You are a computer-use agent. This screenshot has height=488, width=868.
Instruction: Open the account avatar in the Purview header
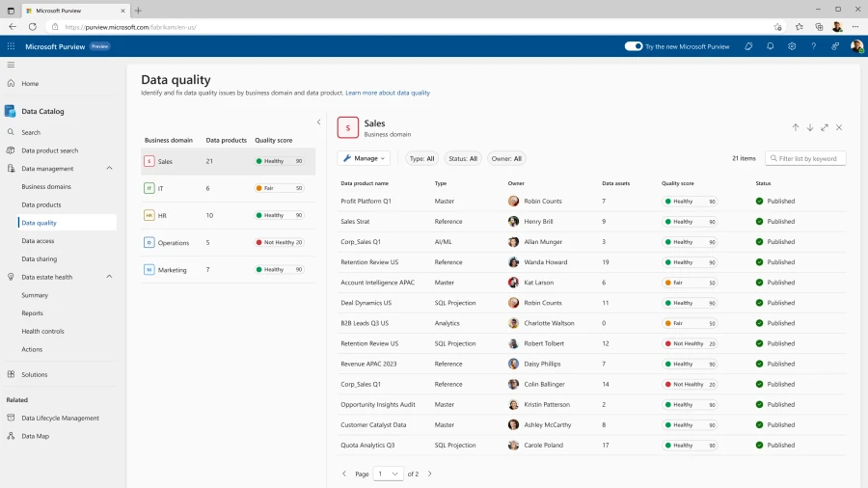pyautogui.click(x=856, y=46)
